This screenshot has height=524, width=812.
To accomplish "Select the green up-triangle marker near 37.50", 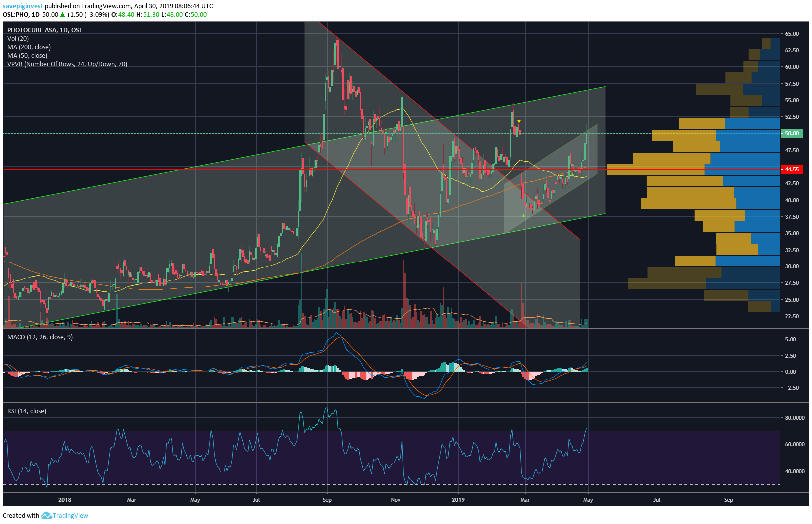I will pos(523,215).
